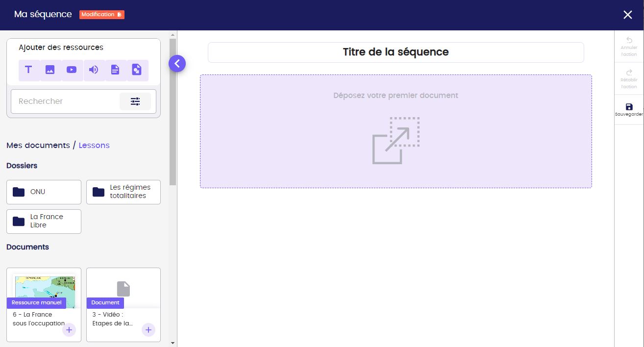Image resolution: width=644 pixels, height=347 pixels.
Task: Open the Les régimes totalitaires folder
Action: (x=124, y=192)
